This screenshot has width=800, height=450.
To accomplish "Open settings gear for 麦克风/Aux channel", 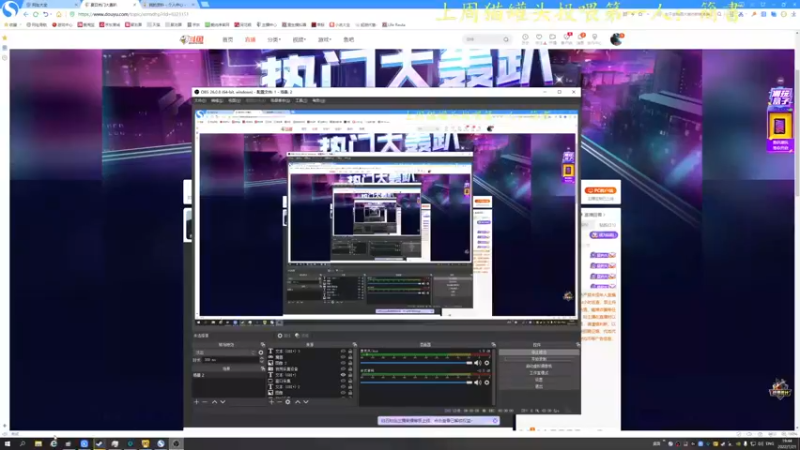I will (487, 363).
